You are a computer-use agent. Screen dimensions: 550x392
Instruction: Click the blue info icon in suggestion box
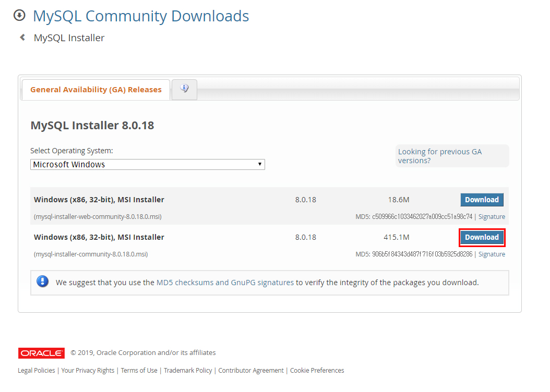tap(42, 281)
